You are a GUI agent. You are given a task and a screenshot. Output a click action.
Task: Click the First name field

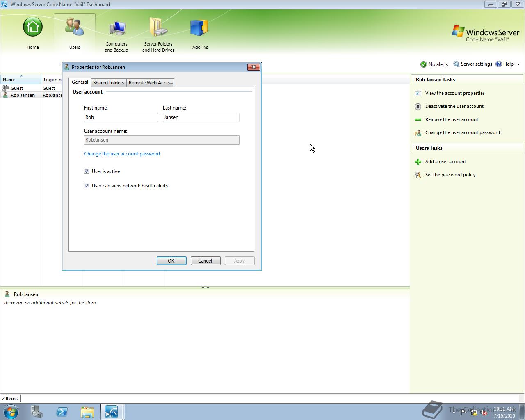(121, 117)
